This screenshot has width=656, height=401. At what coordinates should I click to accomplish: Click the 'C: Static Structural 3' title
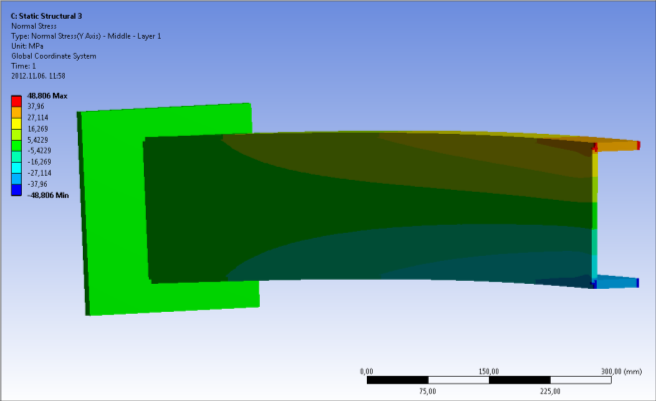tap(46, 16)
